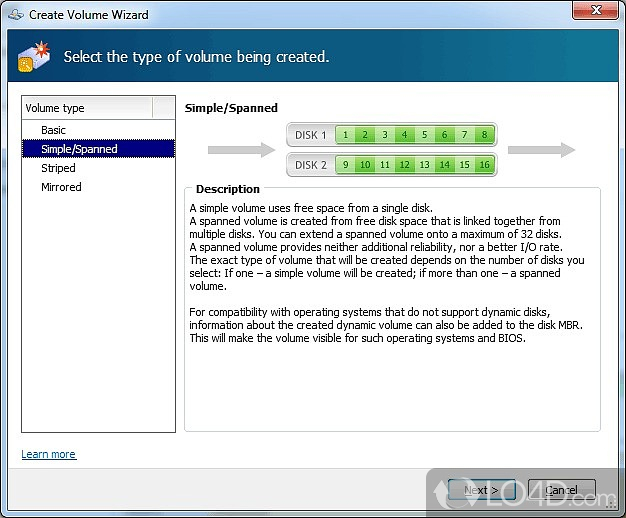Choose the Striped volume type
Screen dimensions: 626x518
(x=98, y=168)
